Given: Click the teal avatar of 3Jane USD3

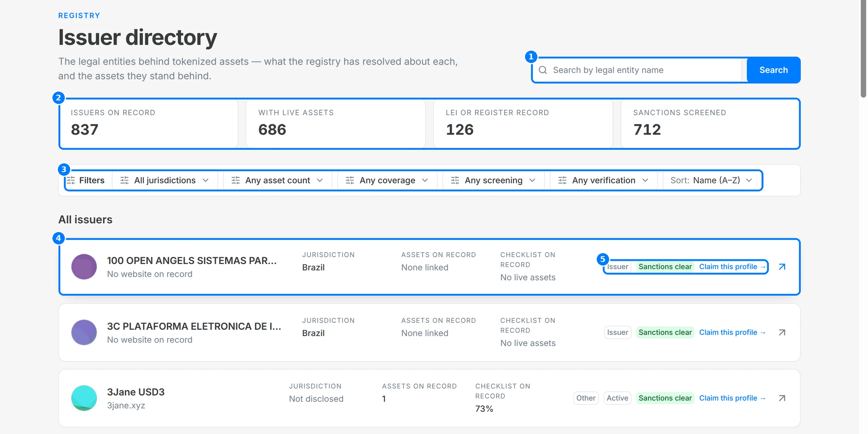Looking at the screenshot, I should click(84, 398).
